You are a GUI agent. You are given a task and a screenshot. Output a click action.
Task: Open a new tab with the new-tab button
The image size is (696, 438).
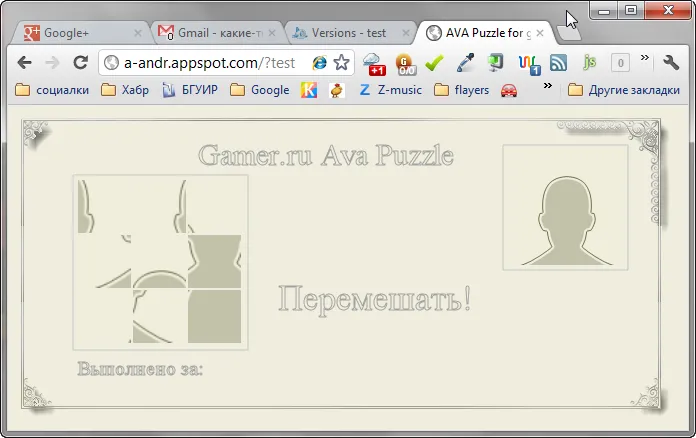click(x=569, y=34)
